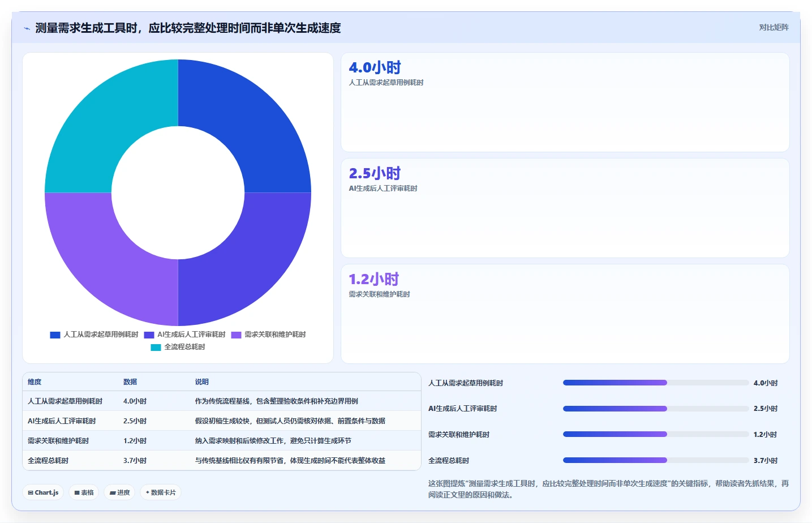
Task: Click the 需求关联和维护耗时 progress bar
Action: pos(656,434)
